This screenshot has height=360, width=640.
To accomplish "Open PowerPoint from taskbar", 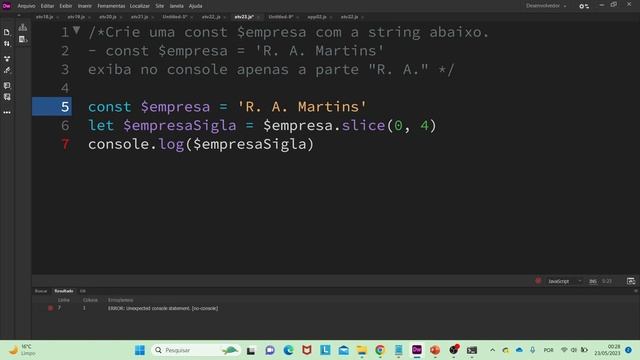I will (435, 350).
